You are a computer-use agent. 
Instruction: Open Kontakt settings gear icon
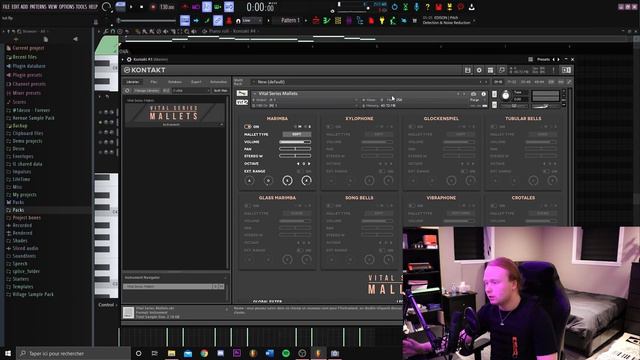coord(479,70)
